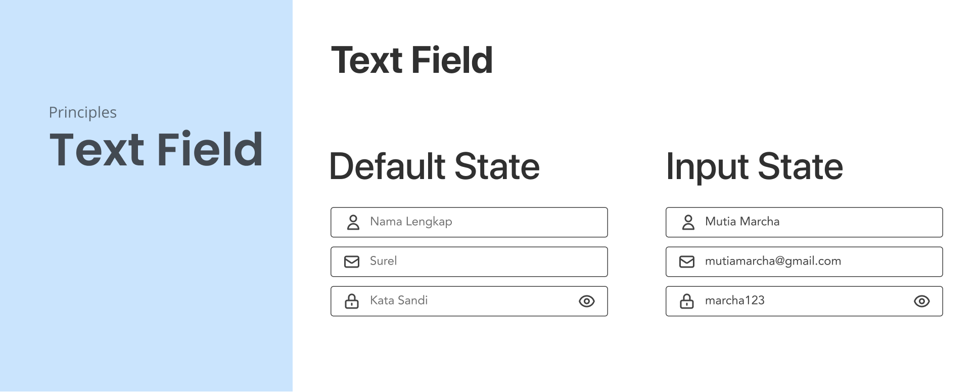Click the Default State heading
980x392 pixels.
pos(434,166)
